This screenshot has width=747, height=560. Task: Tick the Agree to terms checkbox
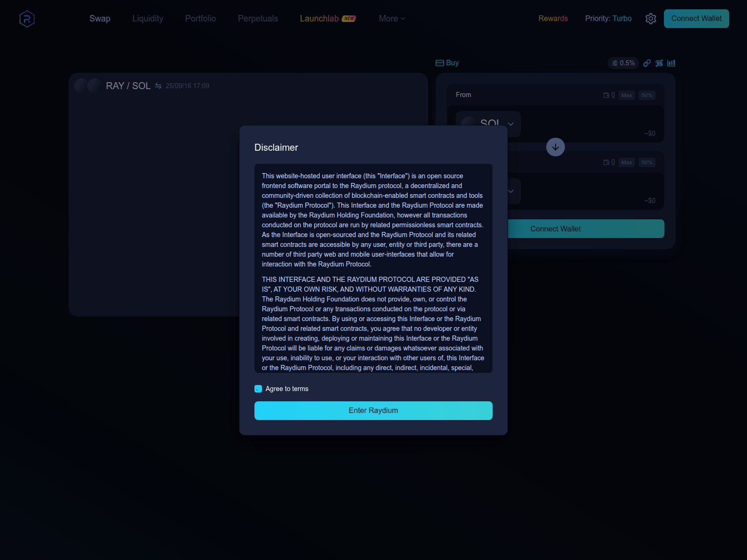pos(258,389)
